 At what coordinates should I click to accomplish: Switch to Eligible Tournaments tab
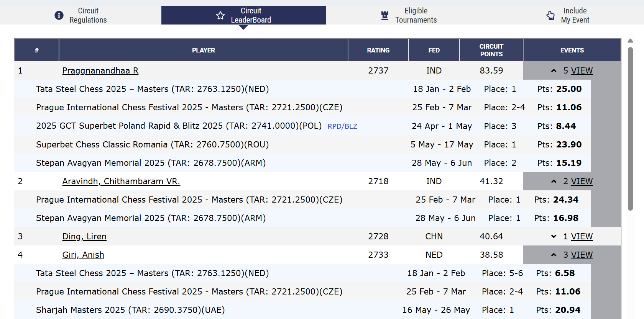click(416, 15)
